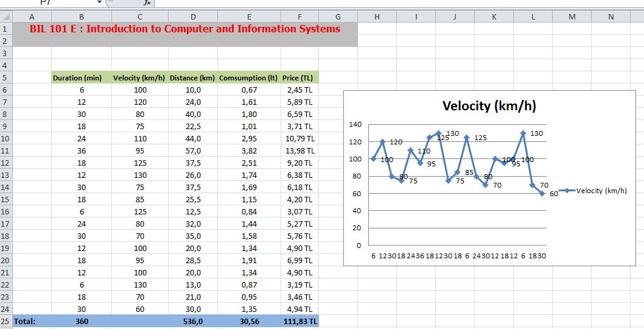The width and height of the screenshot is (644, 329).
Task: Click the 0 label on chart vertical axis
Action: pyautogui.click(x=359, y=246)
